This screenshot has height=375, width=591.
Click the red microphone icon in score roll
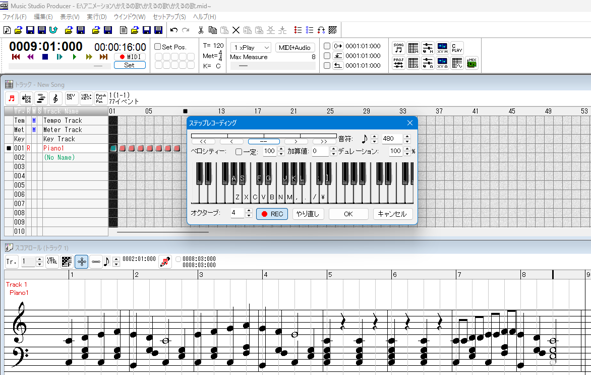(165, 261)
